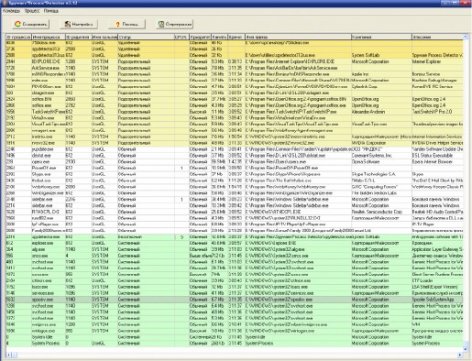The height and width of the screenshot is (361, 472).
Task: Click the horizontal scrollbar right arrow
Action: [460, 355]
